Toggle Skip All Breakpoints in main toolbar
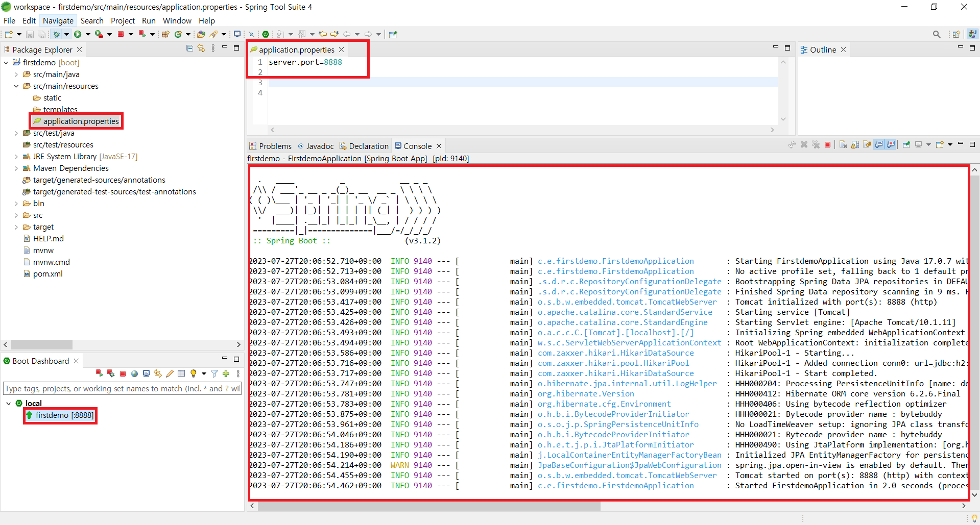 click(x=251, y=34)
